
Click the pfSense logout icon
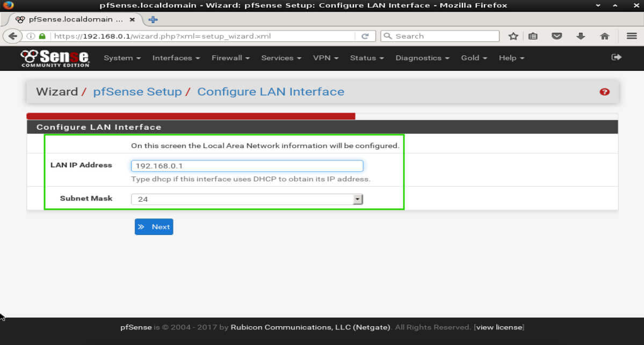[616, 57]
